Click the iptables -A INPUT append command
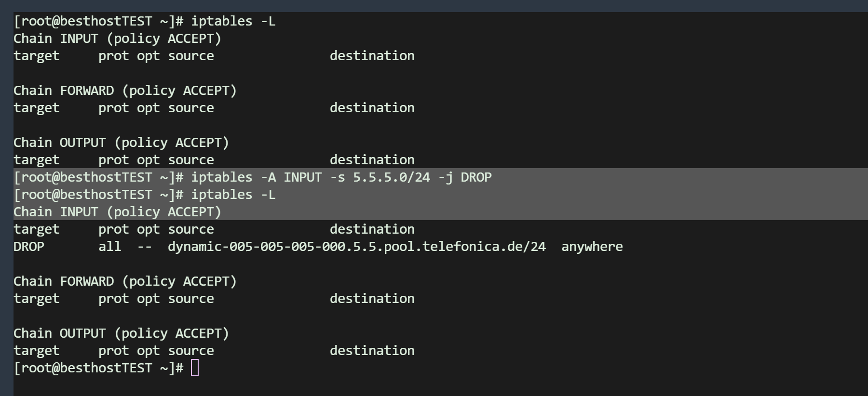This screenshot has height=396, width=868. click(341, 177)
